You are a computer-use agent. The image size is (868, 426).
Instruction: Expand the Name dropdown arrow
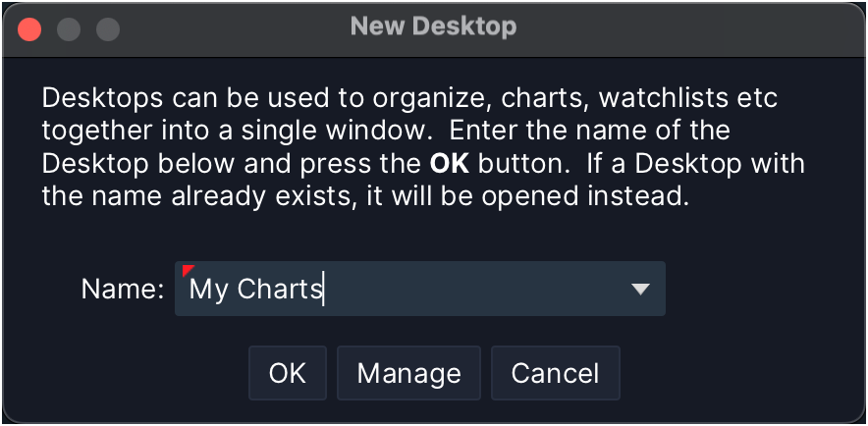(640, 289)
